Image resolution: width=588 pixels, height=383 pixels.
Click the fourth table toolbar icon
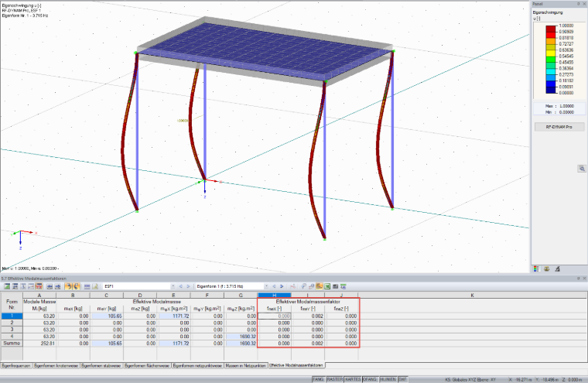pos(31,286)
